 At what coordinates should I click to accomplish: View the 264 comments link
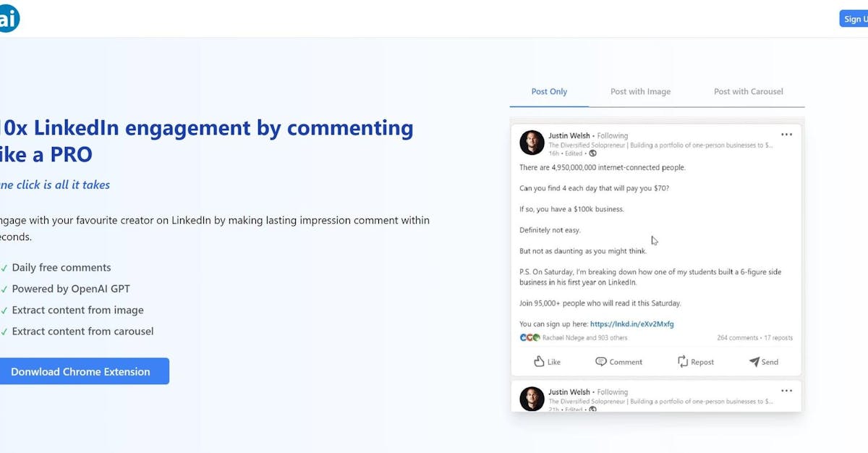(737, 338)
